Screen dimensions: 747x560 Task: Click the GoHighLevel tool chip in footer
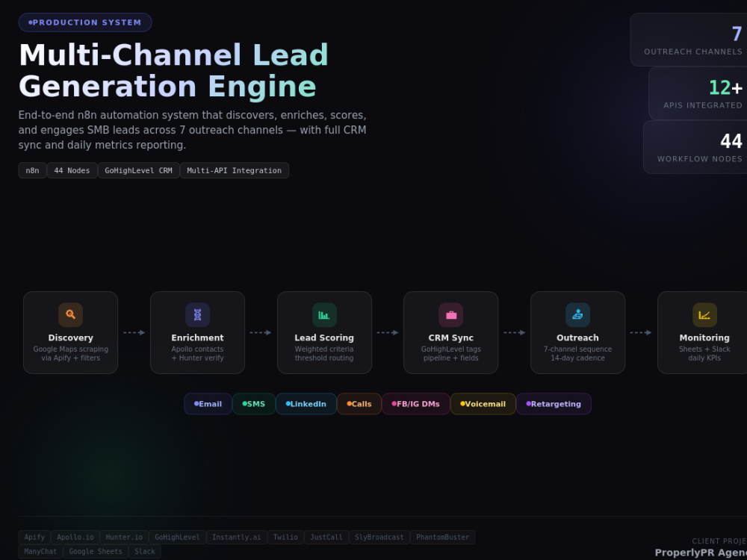[x=177, y=537]
